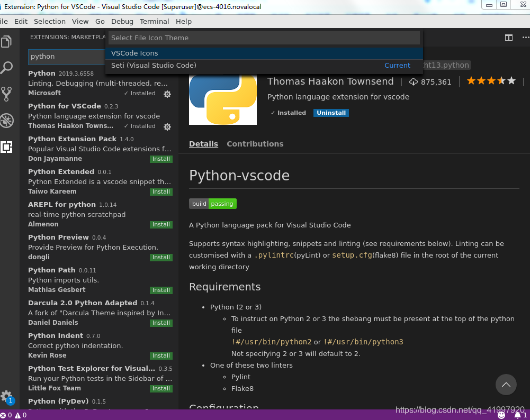
Task: Open the Edit menu
Action: tap(21, 21)
